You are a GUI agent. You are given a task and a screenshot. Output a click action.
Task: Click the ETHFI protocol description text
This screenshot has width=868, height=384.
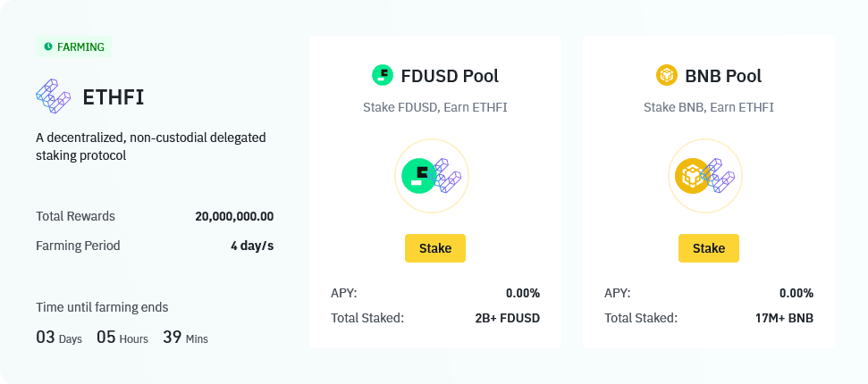(x=150, y=146)
